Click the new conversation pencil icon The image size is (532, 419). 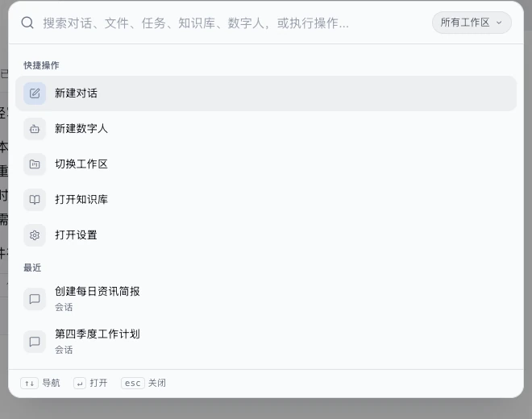click(x=35, y=93)
